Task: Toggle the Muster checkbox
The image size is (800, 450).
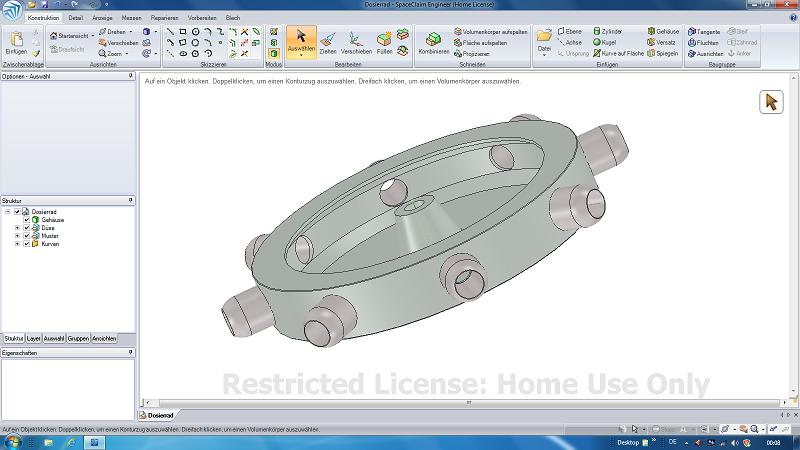Action: click(x=27, y=236)
